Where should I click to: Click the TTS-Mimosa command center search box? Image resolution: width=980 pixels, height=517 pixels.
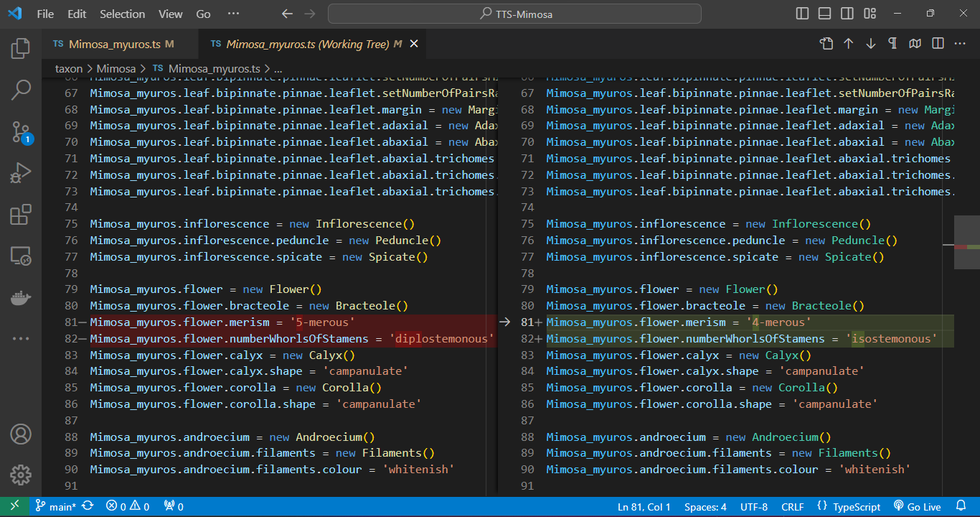[x=514, y=14]
